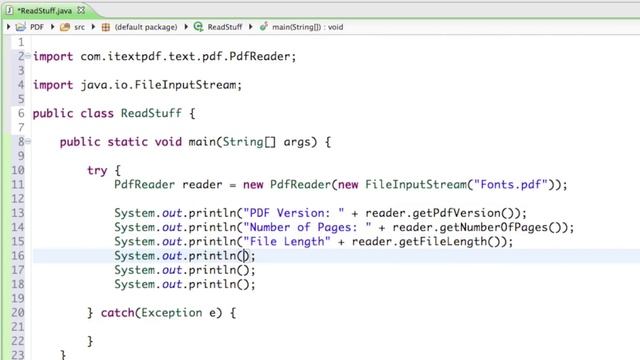Click the "File Length" string literal

(x=287, y=242)
